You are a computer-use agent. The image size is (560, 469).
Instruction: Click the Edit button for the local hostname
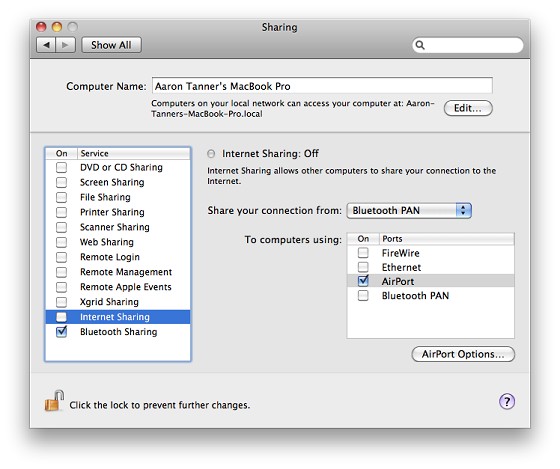tap(468, 108)
